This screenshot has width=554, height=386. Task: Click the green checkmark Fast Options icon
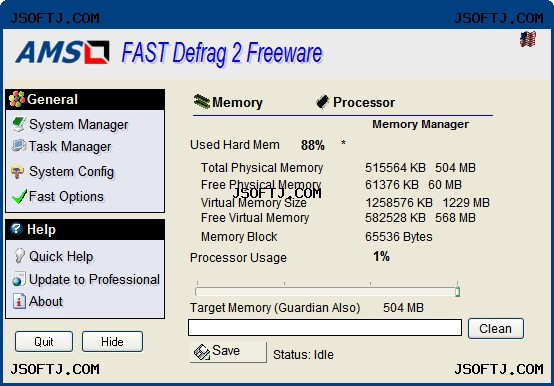pos(19,196)
